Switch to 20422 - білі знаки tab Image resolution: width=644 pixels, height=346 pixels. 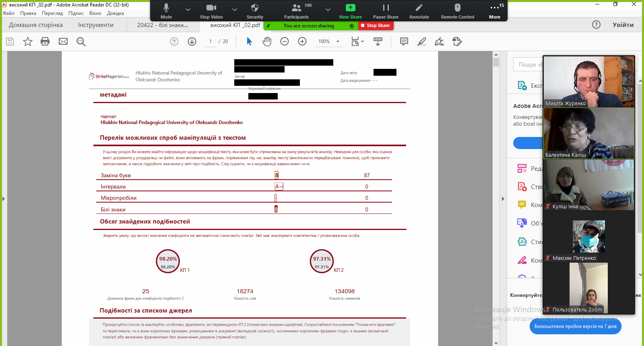[x=163, y=25]
